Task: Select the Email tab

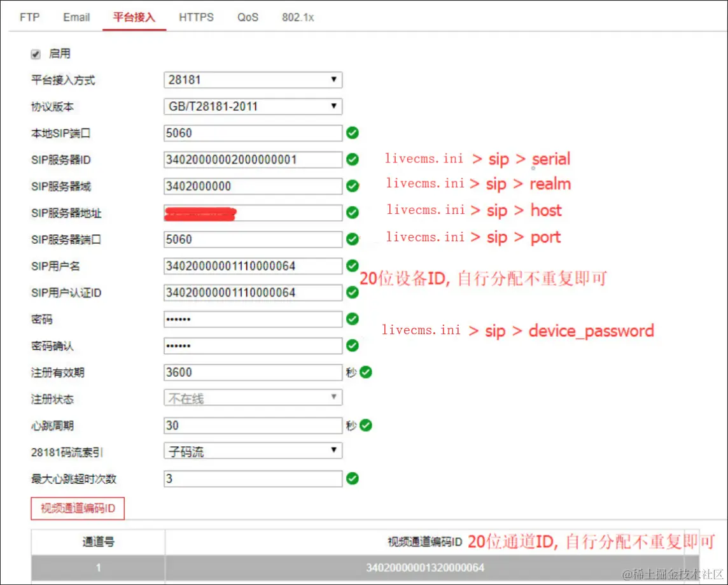Action: click(x=76, y=17)
